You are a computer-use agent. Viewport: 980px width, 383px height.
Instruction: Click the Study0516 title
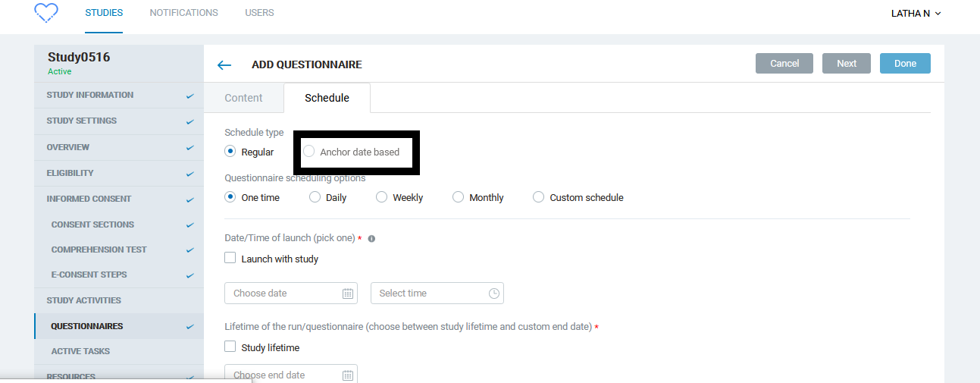click(x=79, y=57)
